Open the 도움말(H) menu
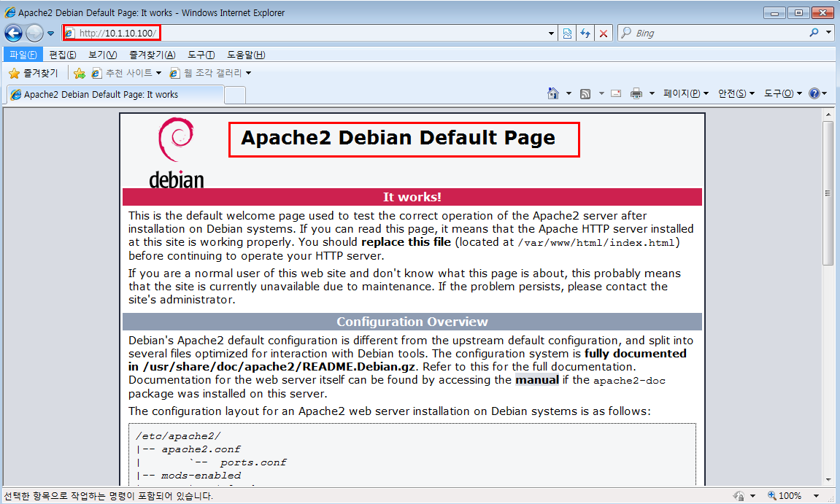 246,55
